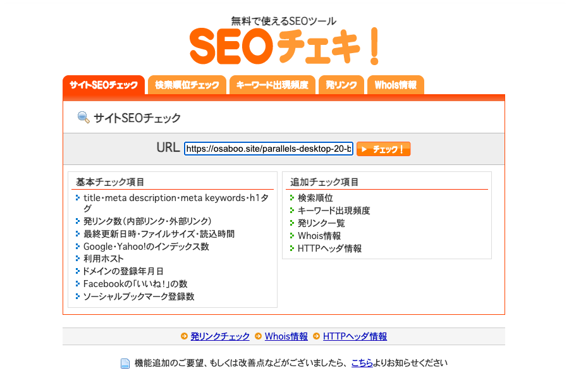The width and height of the screenshot is (569, 392).
Task: Click '検索順位' in additional check list
Action: click(315, 198)
